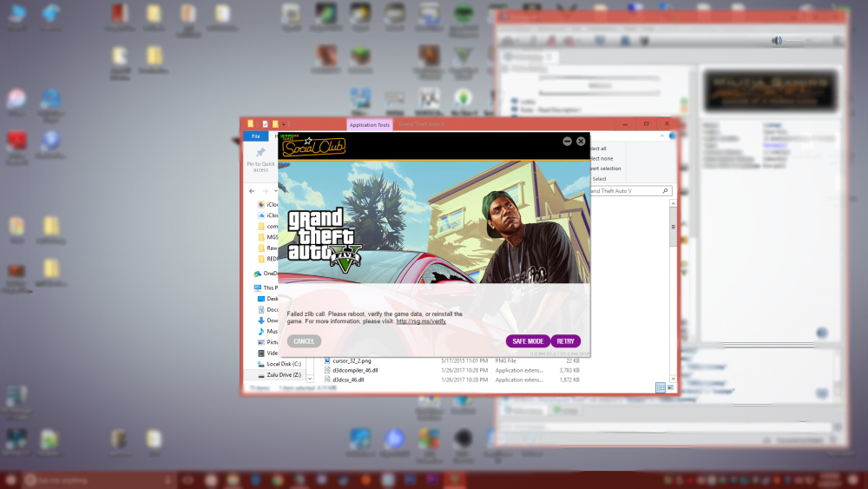Switch to the Application Tools tab
868x489 pixels.
pyautogui.click(x=369, y=125)
